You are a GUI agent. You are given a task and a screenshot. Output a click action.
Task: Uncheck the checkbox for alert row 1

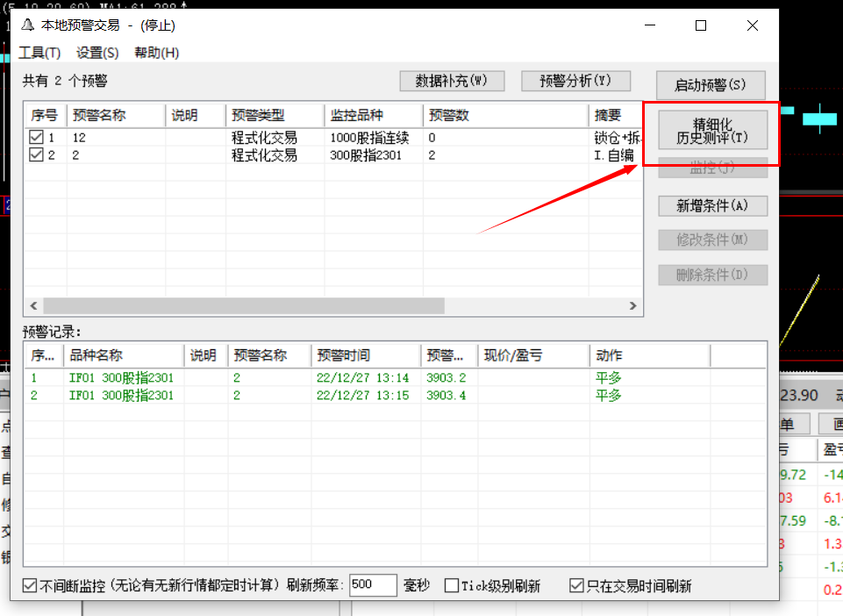tap(36, 138)
